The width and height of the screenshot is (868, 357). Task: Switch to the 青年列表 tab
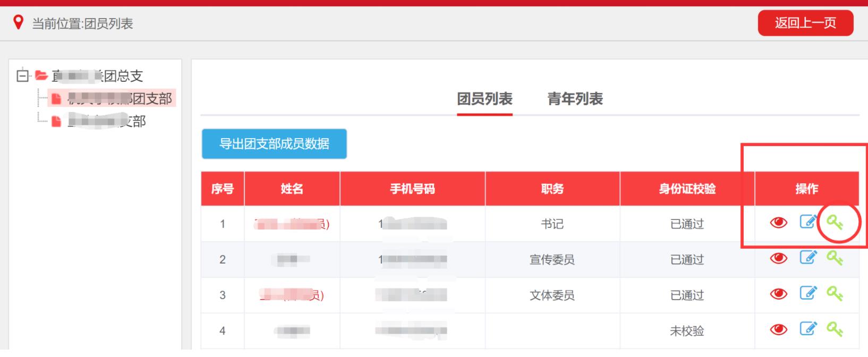coord(575,99)
